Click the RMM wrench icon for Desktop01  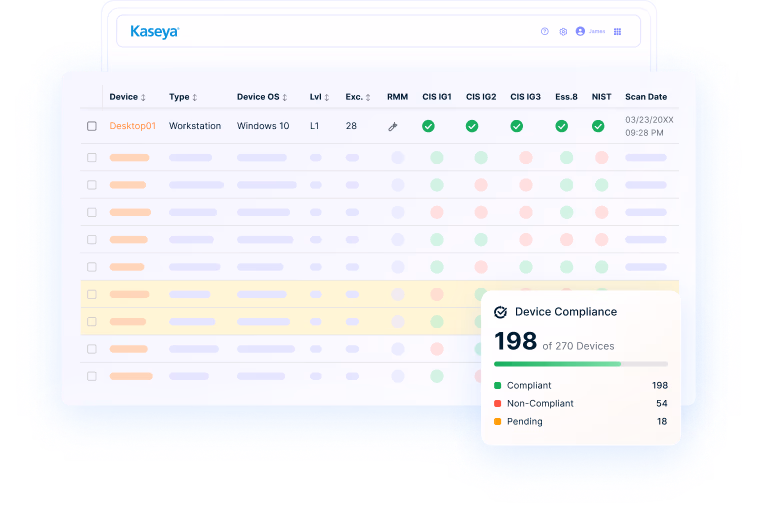pos(393,127)
